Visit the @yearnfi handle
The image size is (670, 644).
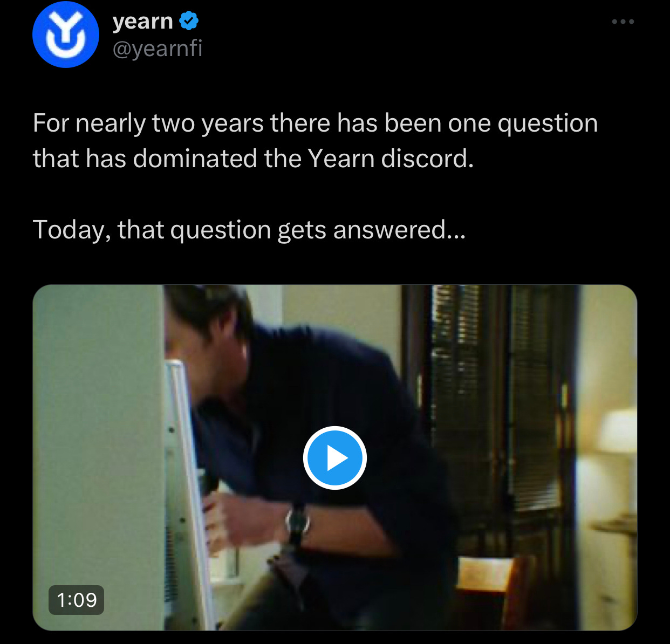pos(158,49)
